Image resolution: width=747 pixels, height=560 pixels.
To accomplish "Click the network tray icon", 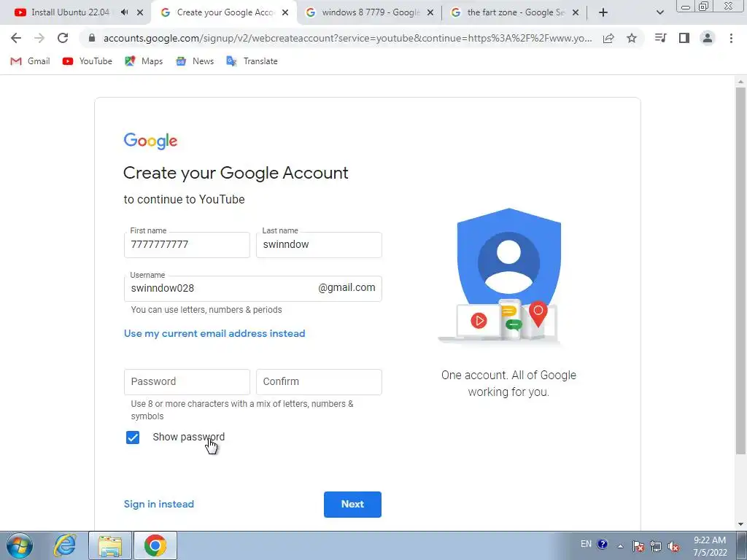I will [656, 546].
